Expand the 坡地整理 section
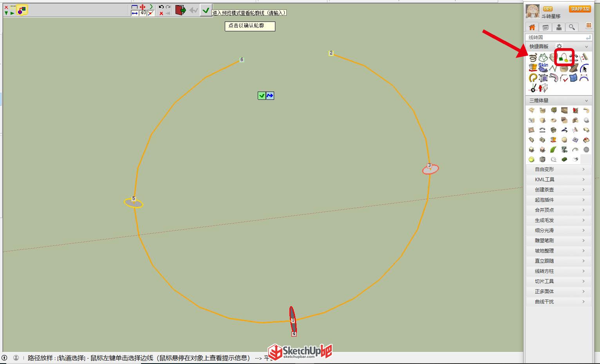This screenshot has width=600, height=364. click(558, 250)
